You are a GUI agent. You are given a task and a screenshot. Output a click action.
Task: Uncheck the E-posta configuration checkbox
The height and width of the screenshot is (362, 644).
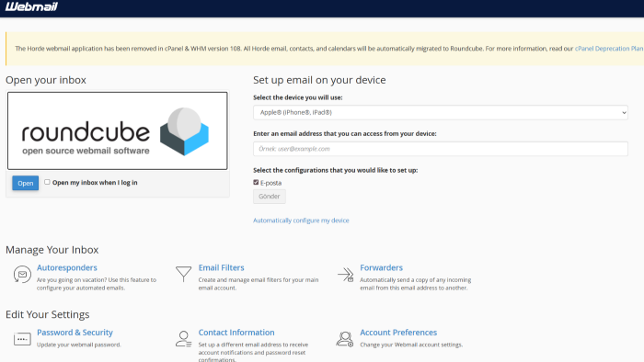point(256,183)
